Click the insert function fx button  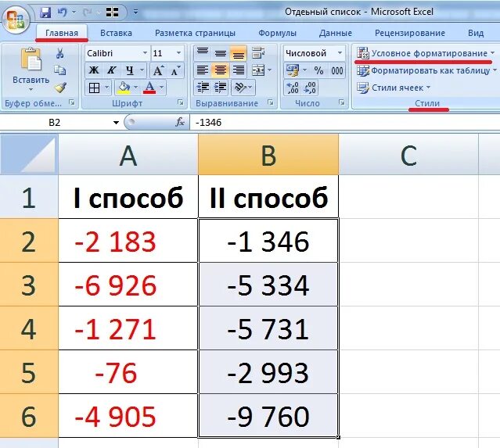point(179,122)
